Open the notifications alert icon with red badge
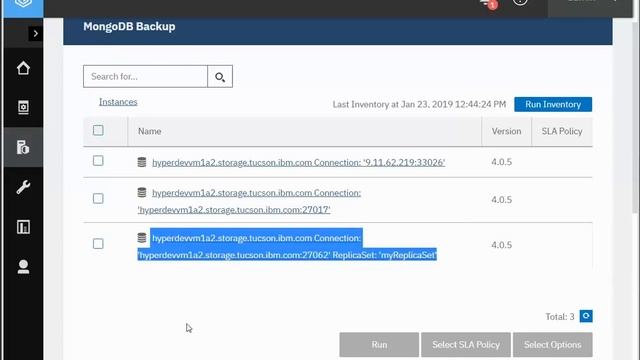The width and height of the screenshot is (640, 360). coord(489,4)
